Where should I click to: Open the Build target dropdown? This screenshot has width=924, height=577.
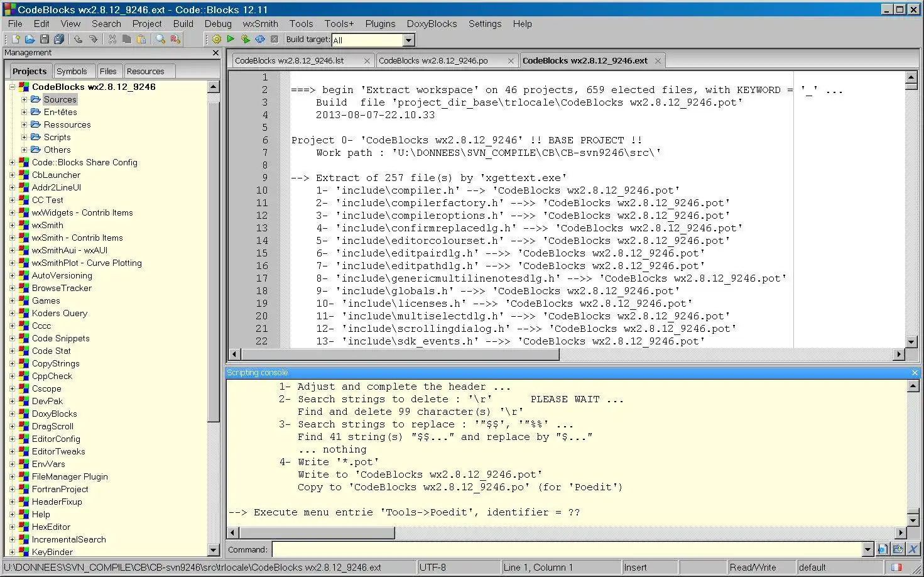408,40
